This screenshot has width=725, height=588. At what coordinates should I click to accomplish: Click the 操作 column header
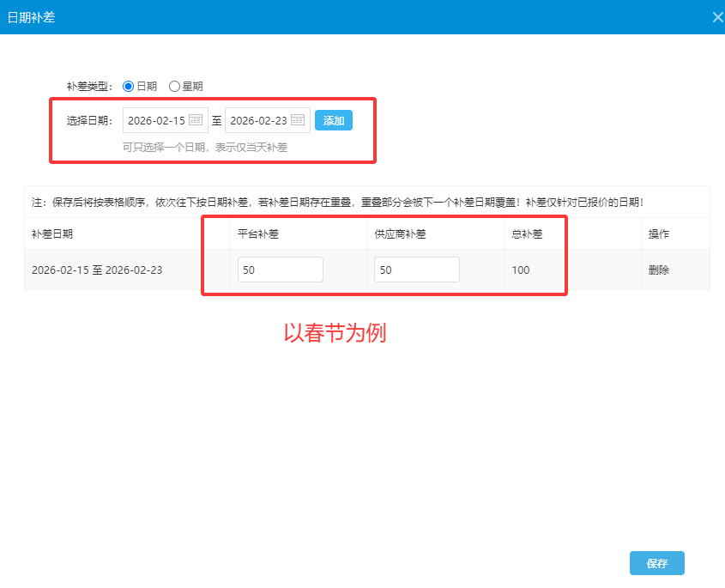coord(659,233)
